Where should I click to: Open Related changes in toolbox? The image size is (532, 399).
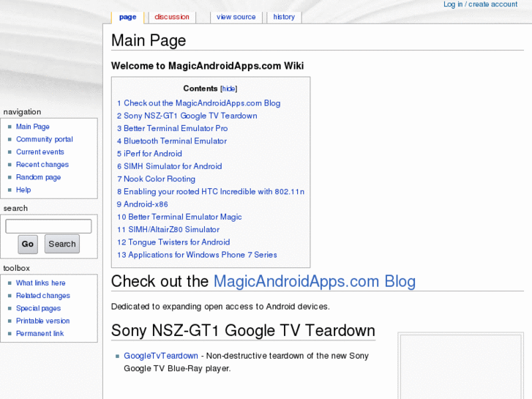43,296
